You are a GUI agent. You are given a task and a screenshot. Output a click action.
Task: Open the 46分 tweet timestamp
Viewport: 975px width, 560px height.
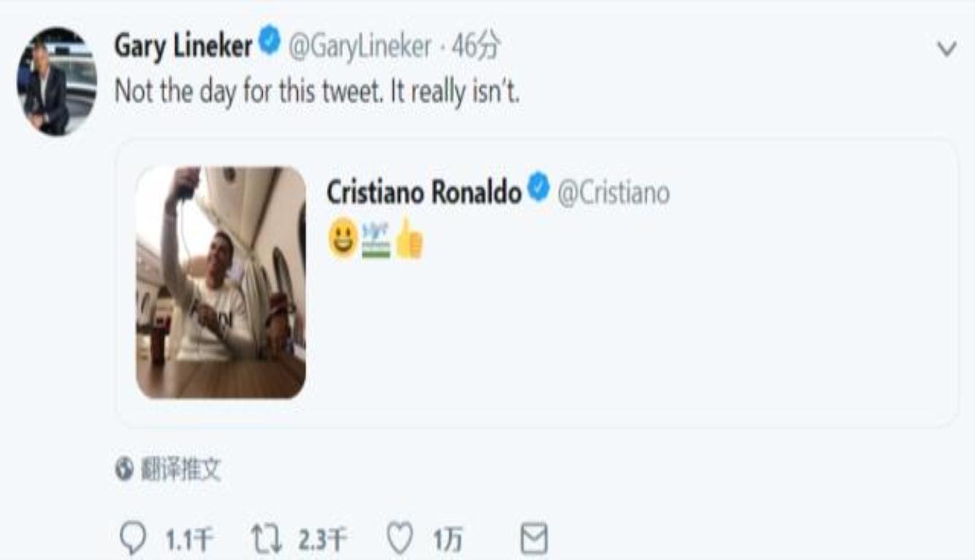(476, 47)
